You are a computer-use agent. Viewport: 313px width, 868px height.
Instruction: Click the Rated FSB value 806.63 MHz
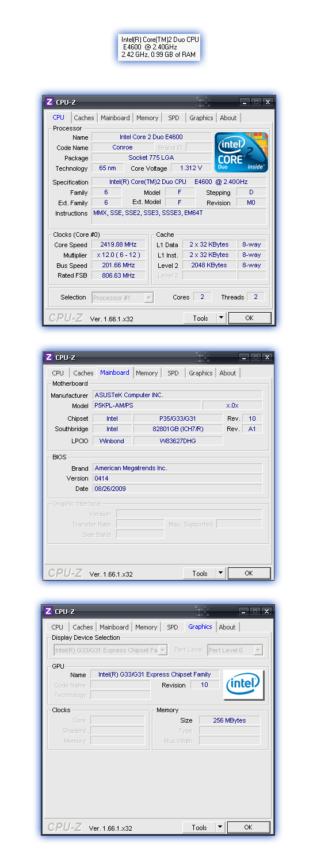[x=119, y=275]
